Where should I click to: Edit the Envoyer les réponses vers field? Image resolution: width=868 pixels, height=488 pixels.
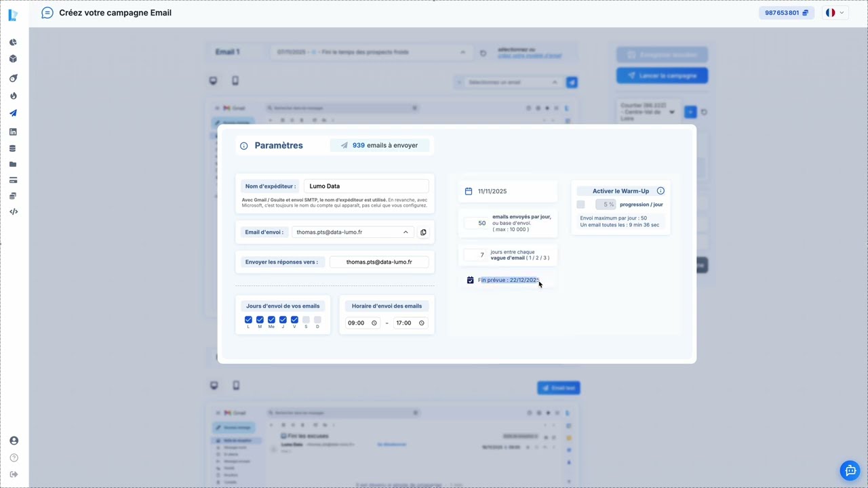(x=379, y=262)
